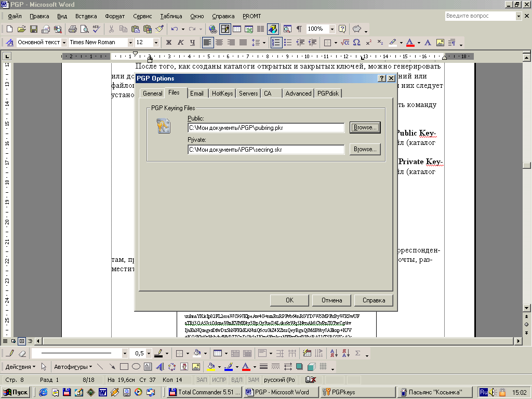Apply superscript x² formatting
Image resolution: width=532 pixels, height=399 pixels.
(x=369, y=43)
